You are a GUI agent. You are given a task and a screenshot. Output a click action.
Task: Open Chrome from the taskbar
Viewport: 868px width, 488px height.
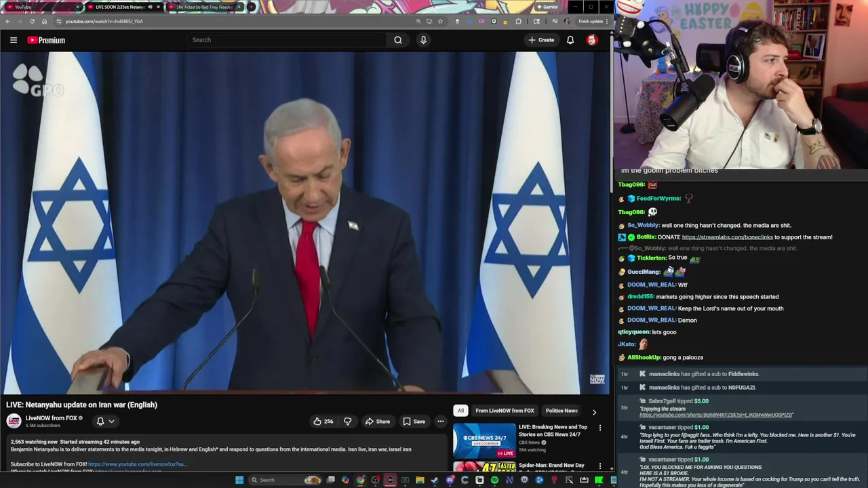tap(360, 480)
